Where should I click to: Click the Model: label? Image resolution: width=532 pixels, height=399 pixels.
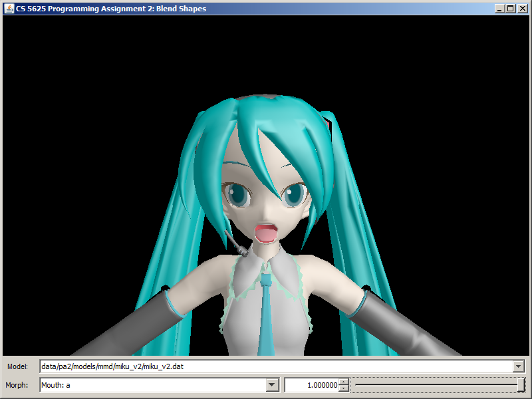(17, 366)
